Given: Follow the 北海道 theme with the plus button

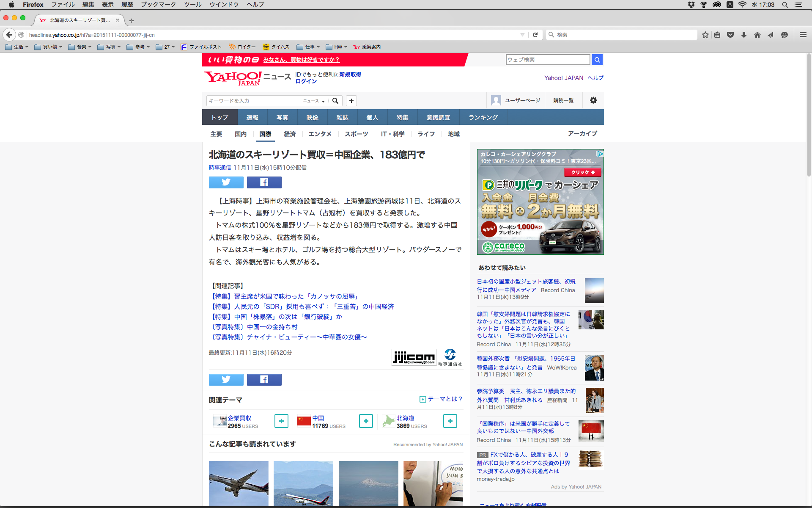Looking at the screenshot, I should tap(450, 421).
